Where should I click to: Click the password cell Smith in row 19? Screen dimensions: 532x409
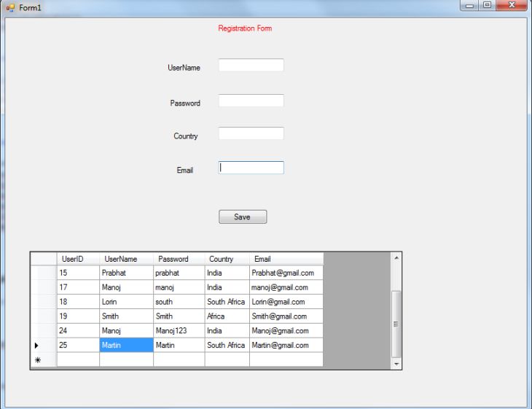point(179,316)
